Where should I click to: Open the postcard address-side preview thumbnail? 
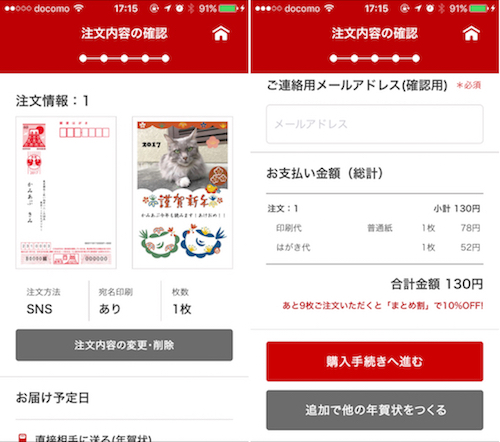click(66, 192)
